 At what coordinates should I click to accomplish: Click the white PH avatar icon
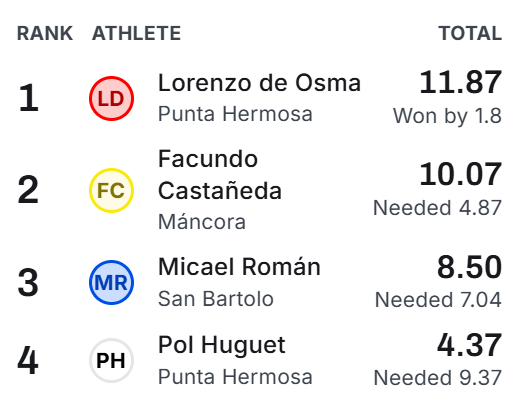tap(111, 360)
